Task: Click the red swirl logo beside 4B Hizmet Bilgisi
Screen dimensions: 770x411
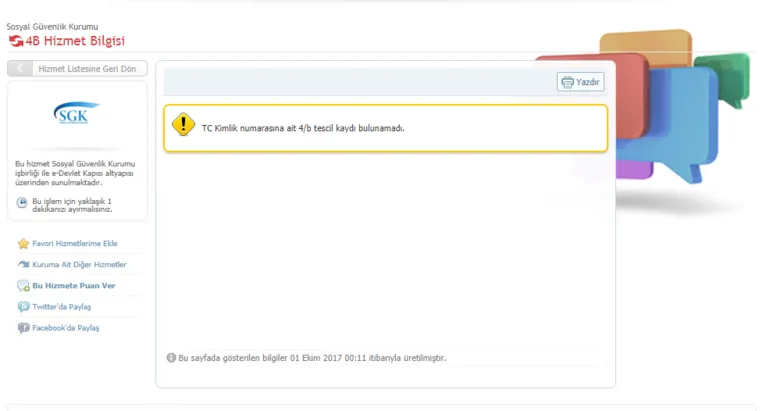Action: click(x=16, y=41)
